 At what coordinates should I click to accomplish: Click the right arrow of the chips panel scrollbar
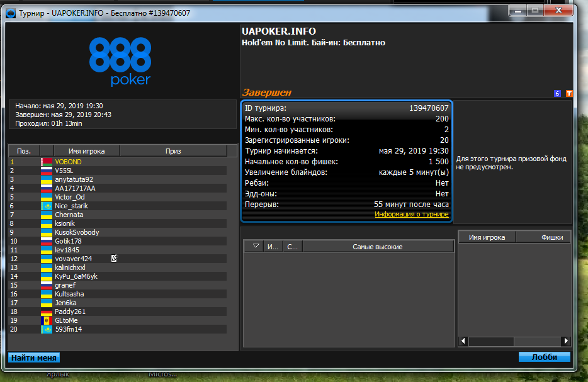coord(566,341)
